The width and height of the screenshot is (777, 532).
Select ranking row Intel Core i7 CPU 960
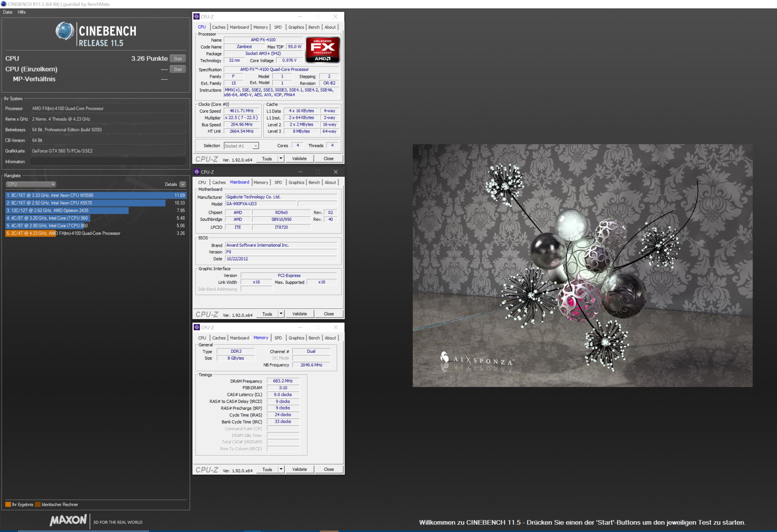[96, 218]
